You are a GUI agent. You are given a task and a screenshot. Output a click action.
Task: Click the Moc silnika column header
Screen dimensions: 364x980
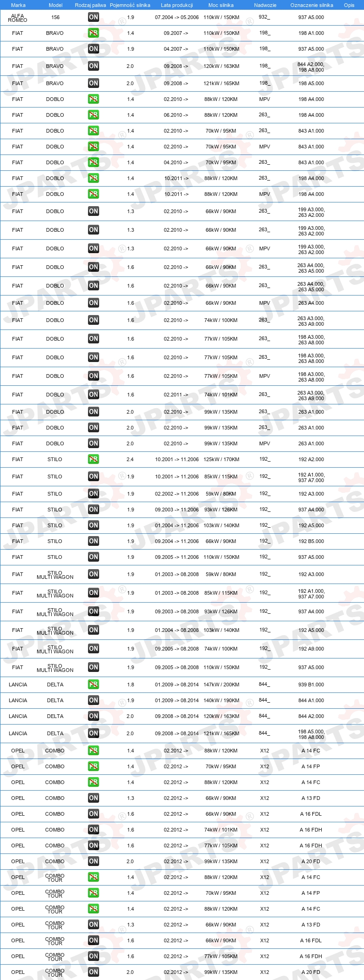point(221,5)
